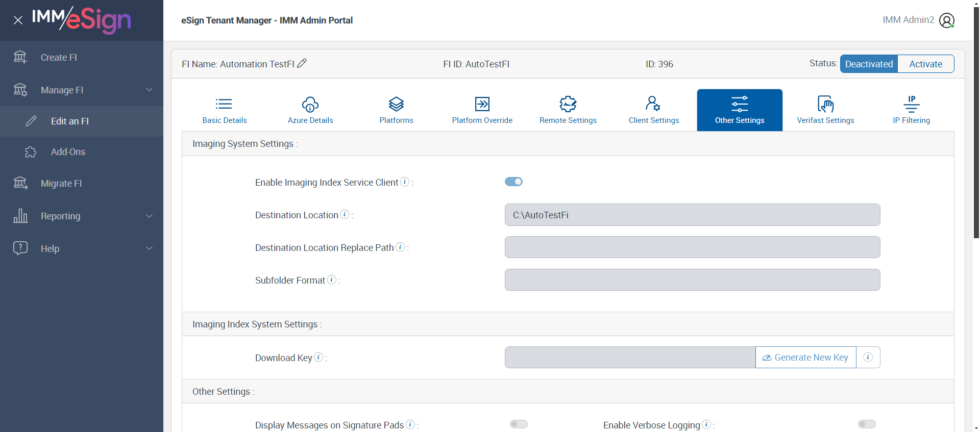Toggle Enable Imaging Index Service Client switch

point(513,182)
